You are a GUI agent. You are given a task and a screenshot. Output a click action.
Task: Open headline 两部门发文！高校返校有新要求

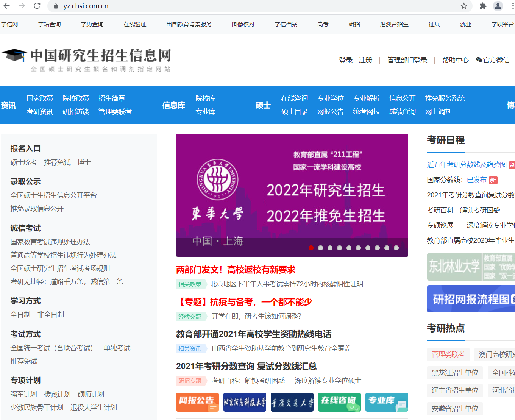coord(236,270)
